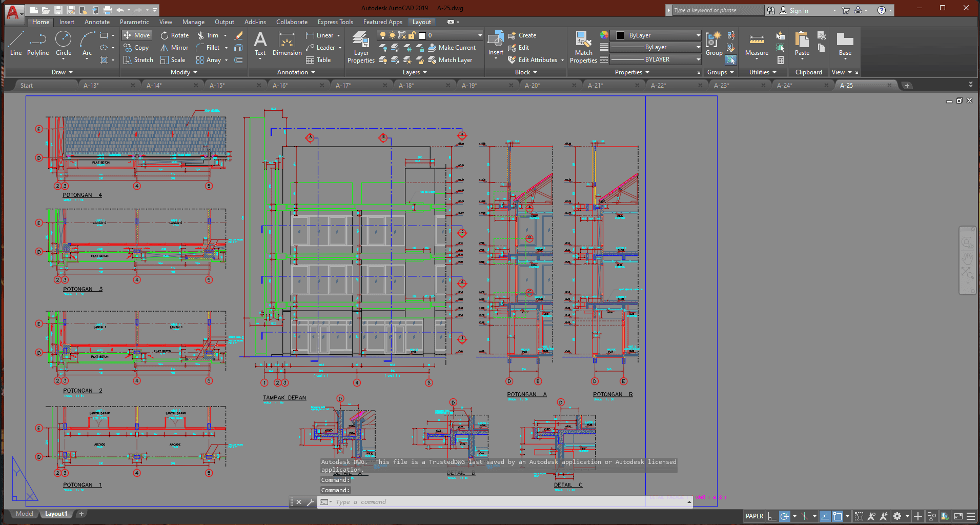Insert a Table annotation
The image size is (980, 525).
pos(318,60)
